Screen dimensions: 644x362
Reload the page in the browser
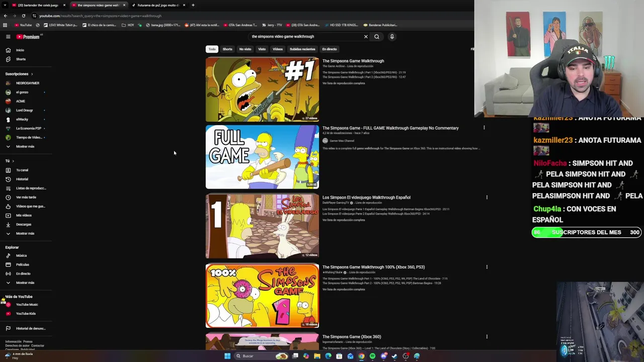tap(23, 16)
